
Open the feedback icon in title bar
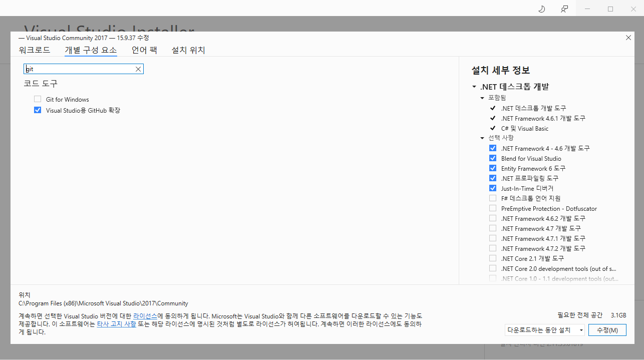point(564,9)
